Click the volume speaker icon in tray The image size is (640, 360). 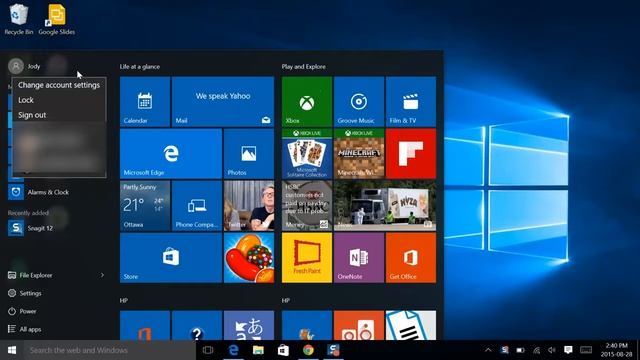(552, 350)
